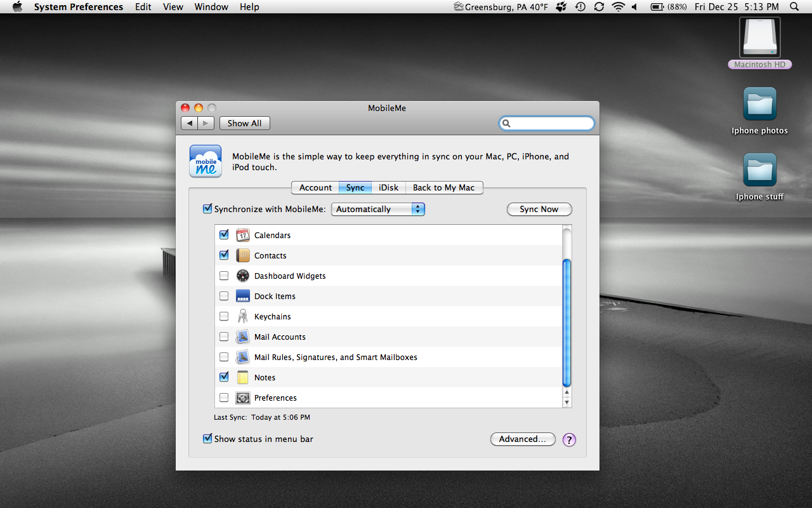
Task: Click the Mail Accounts stamp icon
Action: (x=243, y=337)
